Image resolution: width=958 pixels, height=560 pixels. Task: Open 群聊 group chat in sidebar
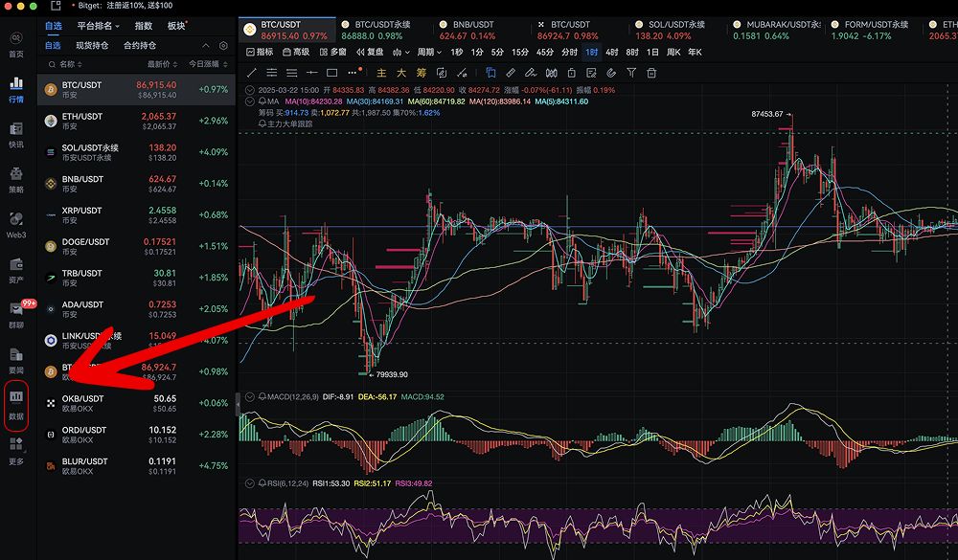tap(16, 313)
